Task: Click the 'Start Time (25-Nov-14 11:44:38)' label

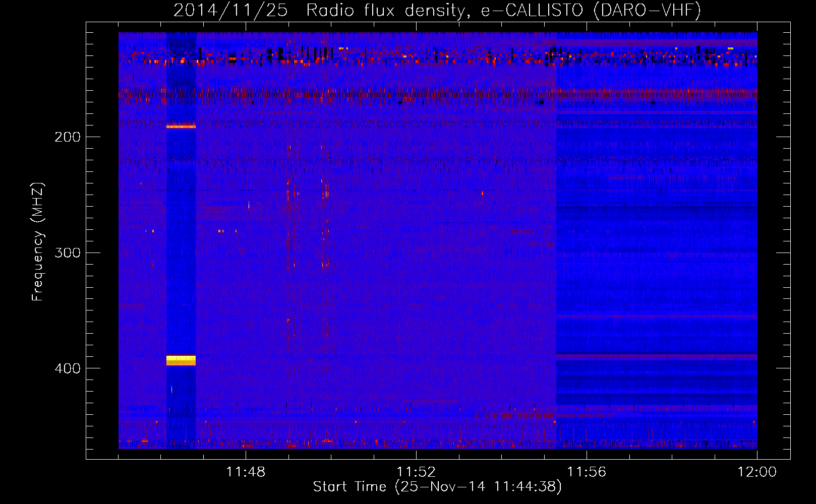Action: point(437,487)
